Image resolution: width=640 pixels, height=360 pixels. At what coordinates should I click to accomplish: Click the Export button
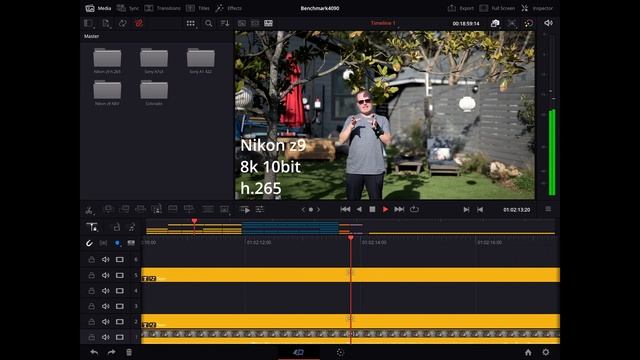461,8
